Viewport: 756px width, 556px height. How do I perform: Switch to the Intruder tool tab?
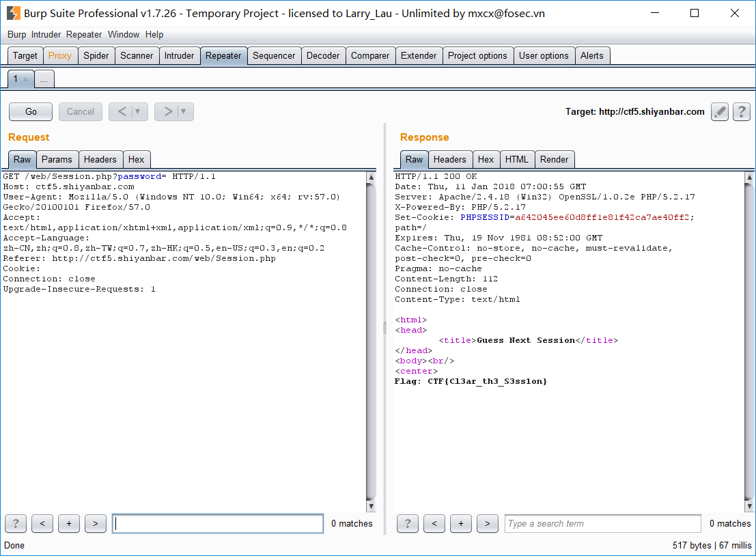point(179,56)
